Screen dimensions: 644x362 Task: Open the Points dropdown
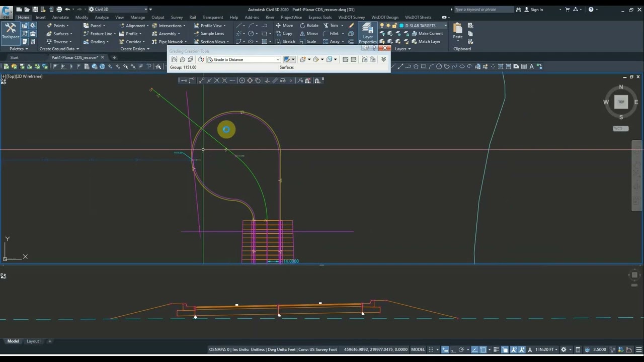57,26
